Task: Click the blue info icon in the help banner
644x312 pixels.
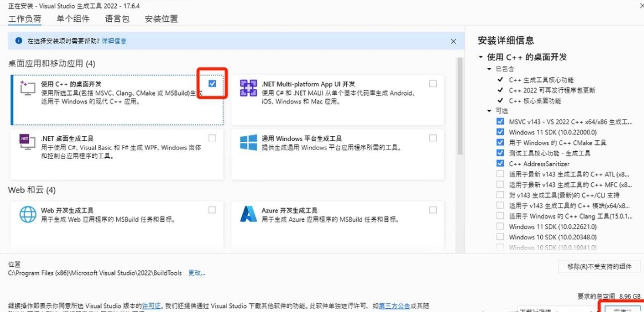Action: [18, 41]
